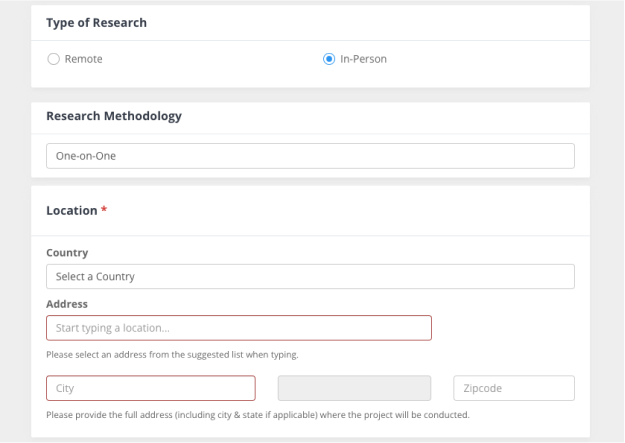Click the In-Person option label text
625x443 pixels.
(363, 59)
